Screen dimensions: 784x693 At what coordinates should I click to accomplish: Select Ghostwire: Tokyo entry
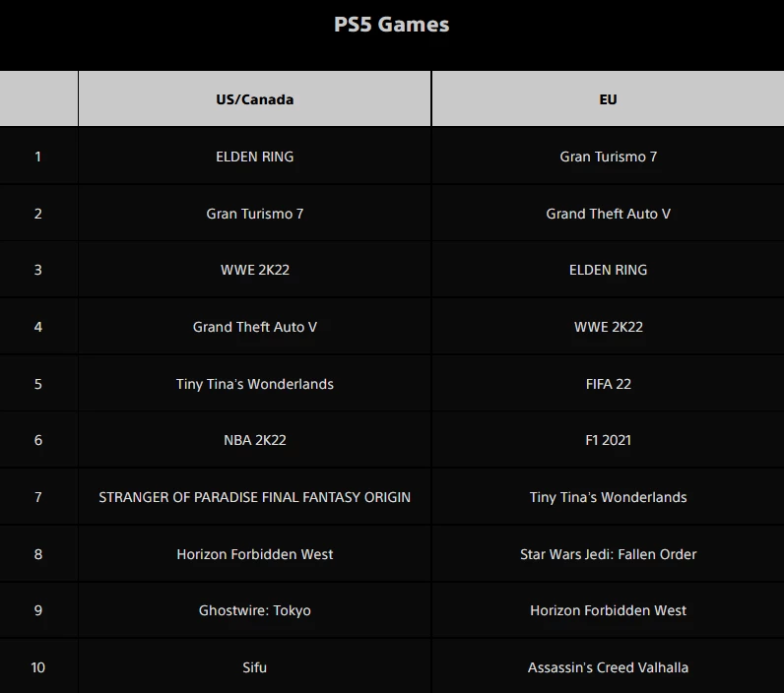coord(254,610)
